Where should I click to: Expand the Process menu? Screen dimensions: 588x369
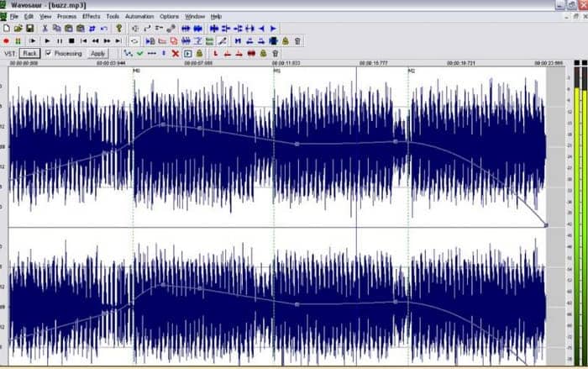coord(66,16)
